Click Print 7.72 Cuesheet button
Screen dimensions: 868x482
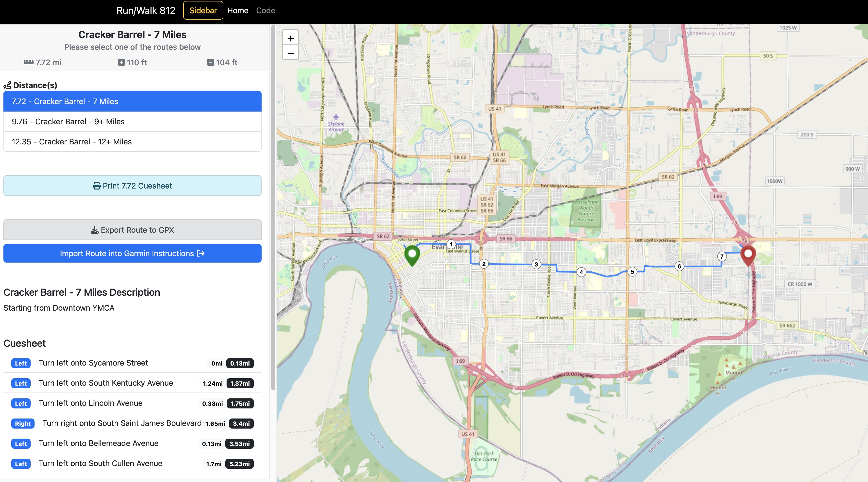(132, 185)
